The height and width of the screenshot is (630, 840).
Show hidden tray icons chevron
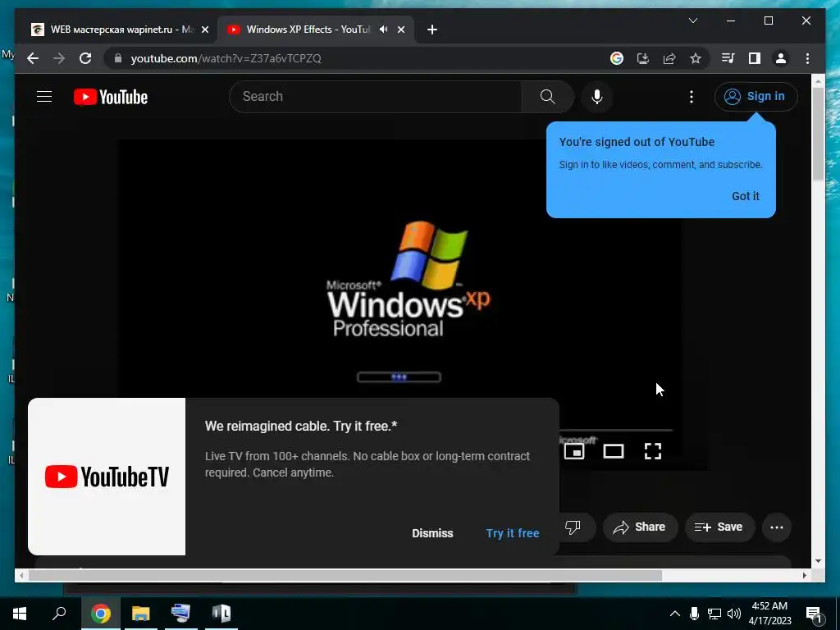(675, 614)
